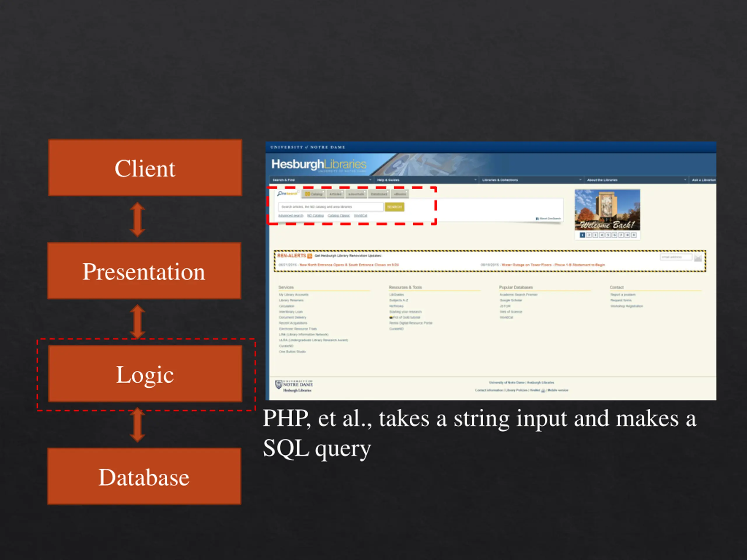Screen dimensions: 747x560
Task: Open the Google Scholar database link
Action: click(x=511, y=300)
